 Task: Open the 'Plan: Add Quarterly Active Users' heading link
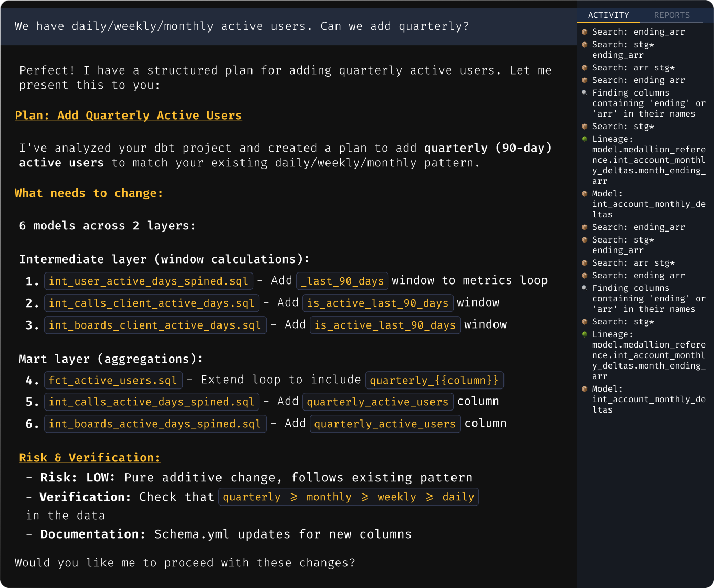pos(128,115)
